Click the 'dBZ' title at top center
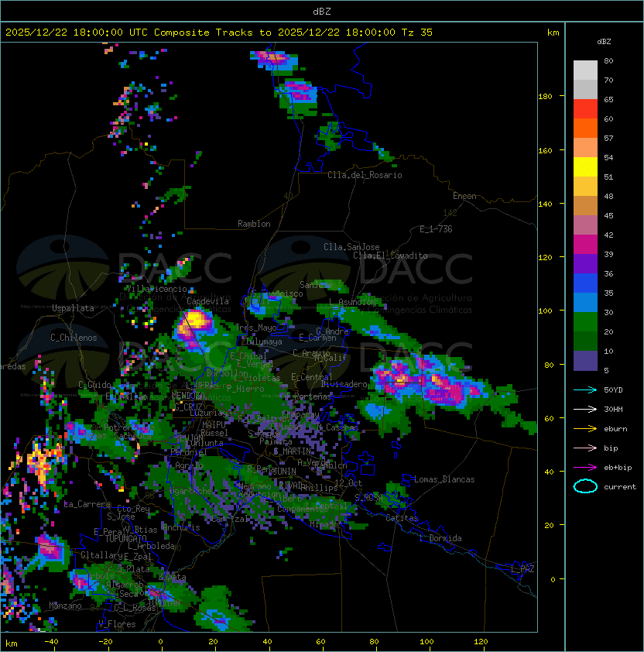This screenshot has width=644, height=652. coord(322,11)
